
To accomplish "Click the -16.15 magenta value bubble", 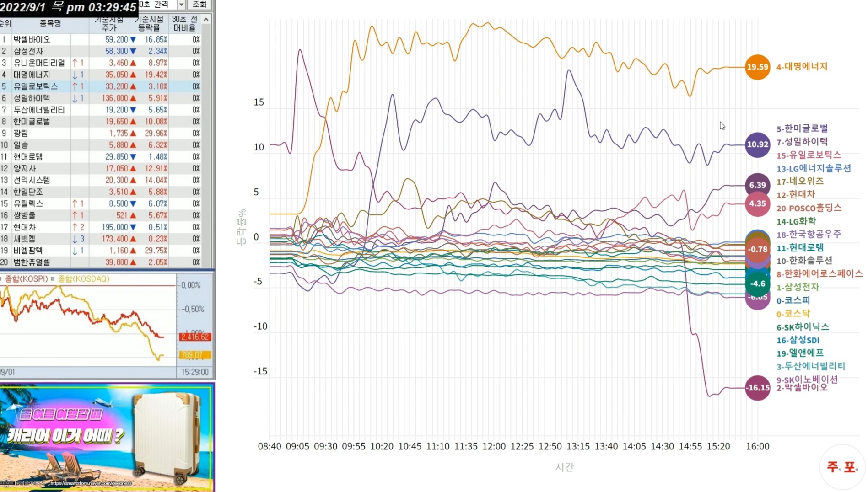I will click(757, 388).
